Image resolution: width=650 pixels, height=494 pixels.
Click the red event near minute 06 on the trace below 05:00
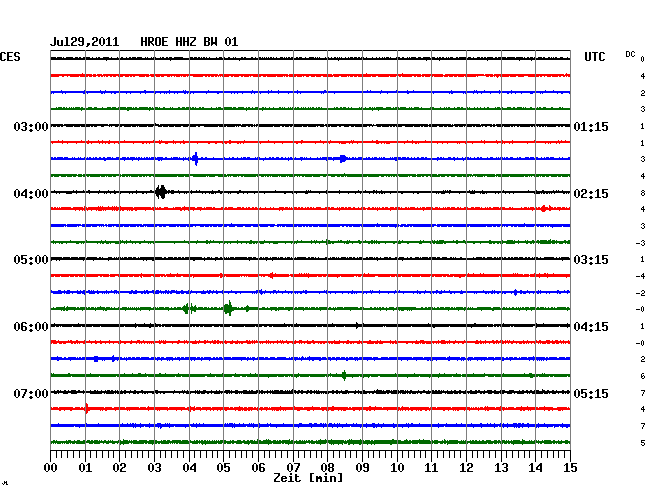coord(272,275)
